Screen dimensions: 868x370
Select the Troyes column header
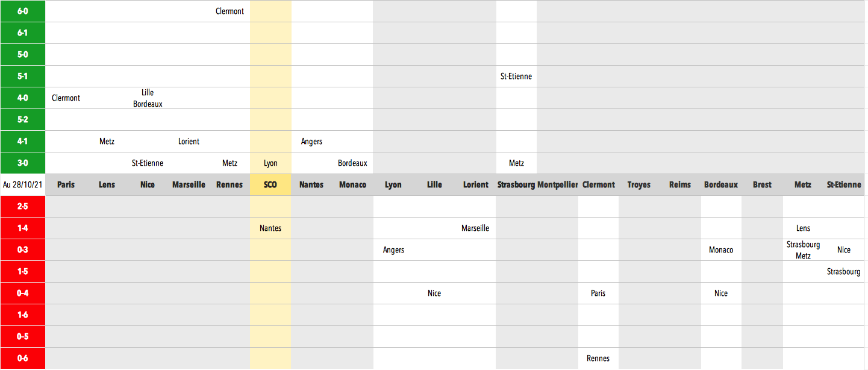639,185
